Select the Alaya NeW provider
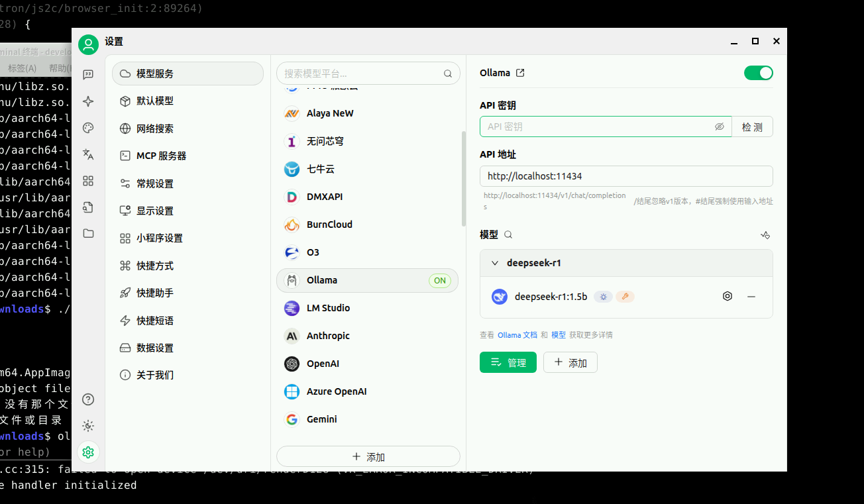The height and width of the screenshot is (504, 864). (367, 113)
